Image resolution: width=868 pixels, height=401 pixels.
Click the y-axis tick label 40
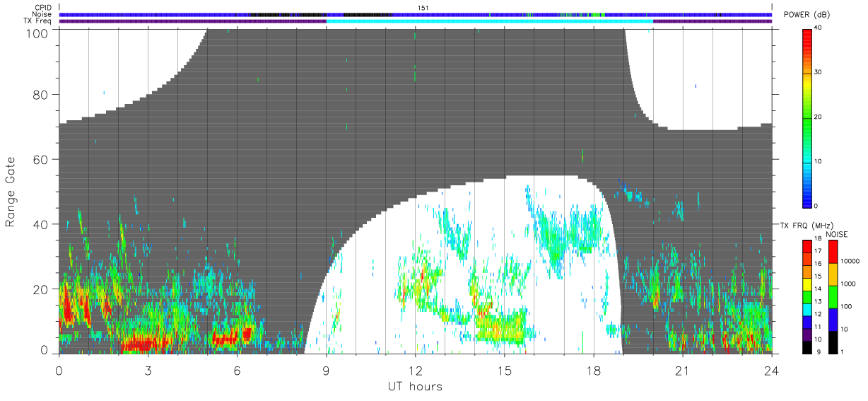[42, 224]
